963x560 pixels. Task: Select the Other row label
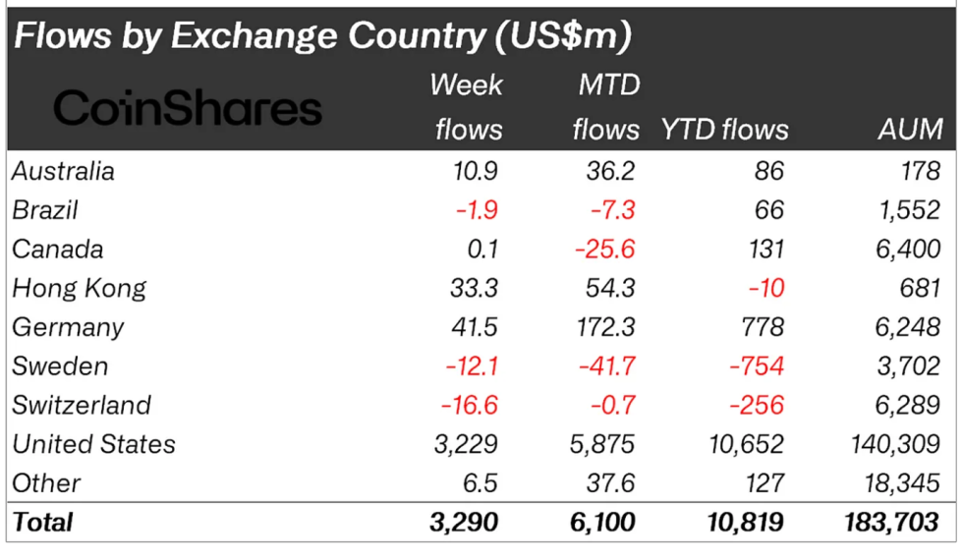pyautogui.click(x=46, y=483)
